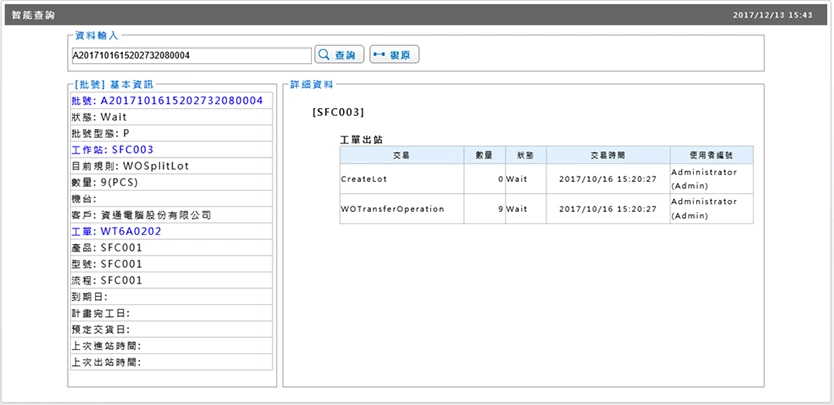
Task: Select the 流程: SFC001 row
Action: click(x=171, y=280)
